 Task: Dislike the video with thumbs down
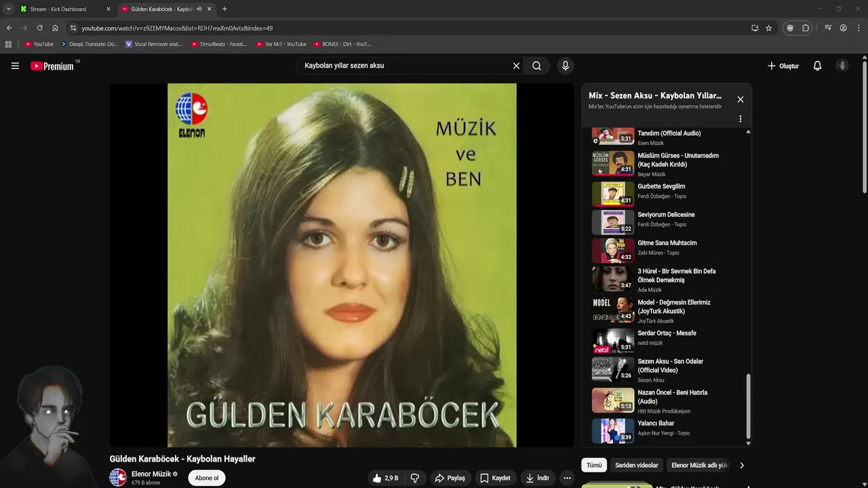[414, 478]
